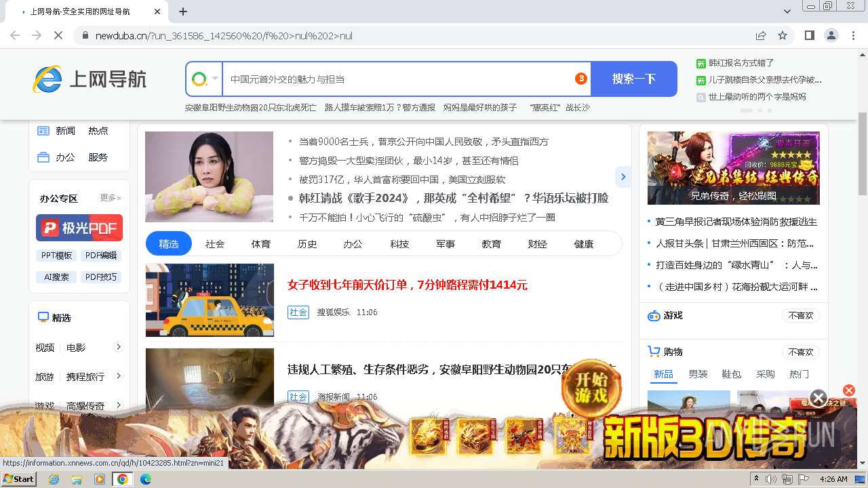Open article 女子收到七年前天价订单

[x=408, y=285]
